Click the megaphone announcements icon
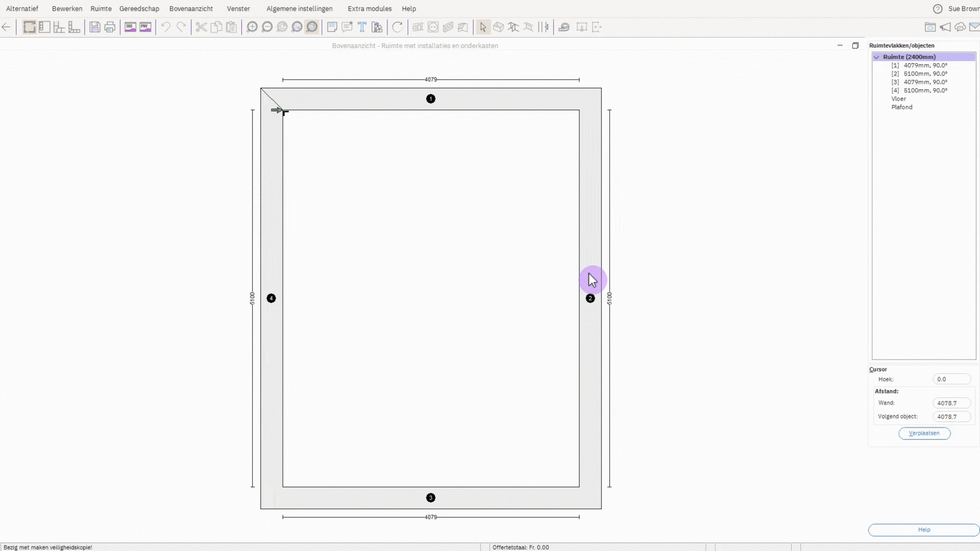 pos(945,27)
